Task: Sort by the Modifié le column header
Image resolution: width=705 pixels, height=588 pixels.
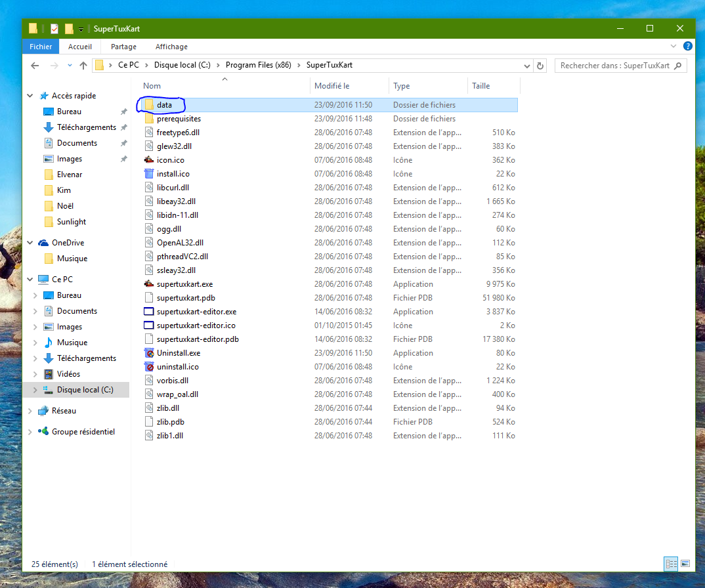Action: point(331,86)
